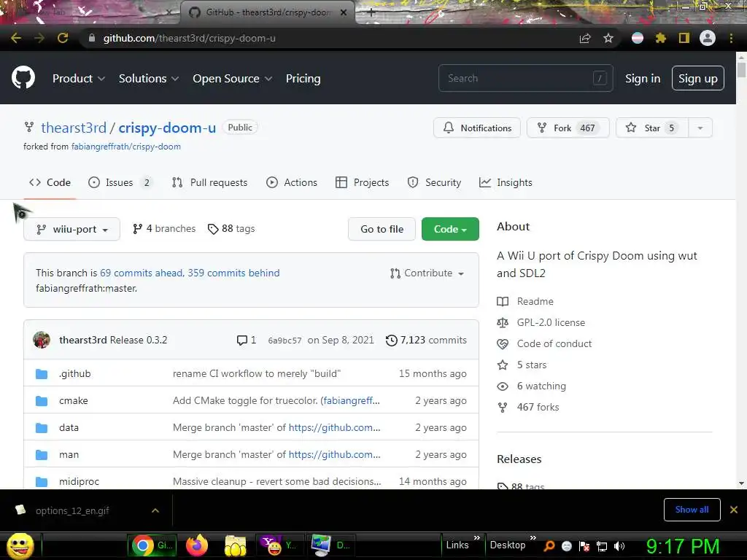View site security lock information
The height and width of the screenshot is (560, 747).
(92, 38)
